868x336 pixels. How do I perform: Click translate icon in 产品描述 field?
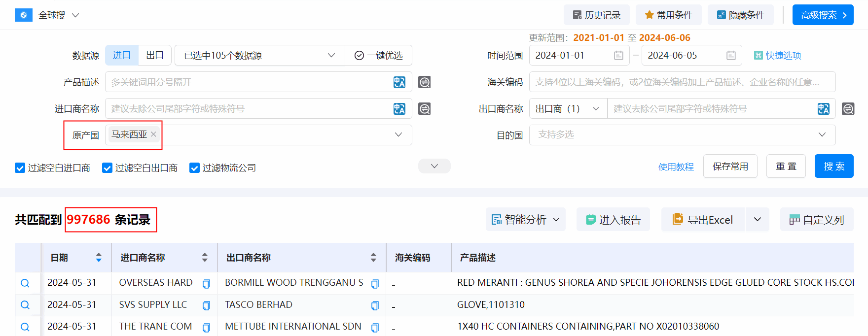click(399, 82)
